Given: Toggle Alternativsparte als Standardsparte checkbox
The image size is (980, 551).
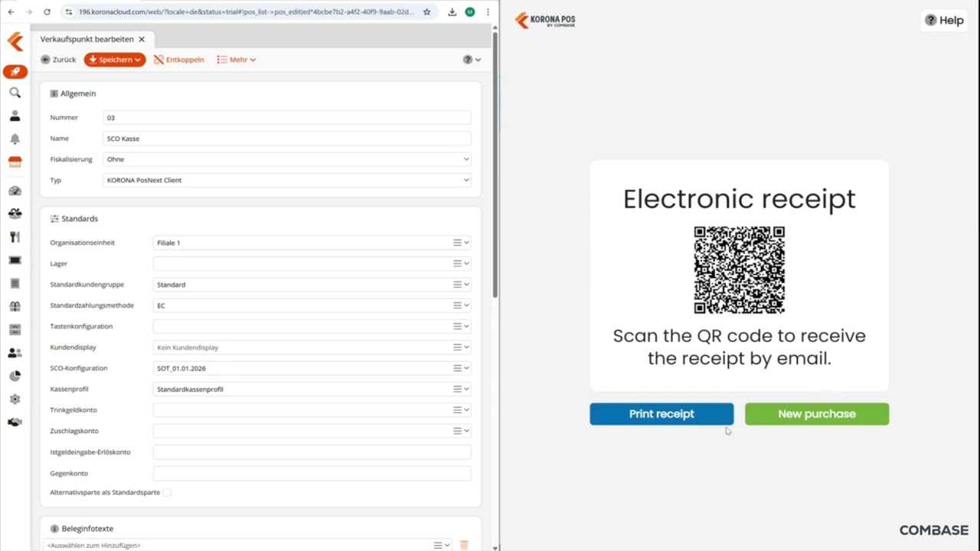Looking at the screenshot, I should (167, 493).
